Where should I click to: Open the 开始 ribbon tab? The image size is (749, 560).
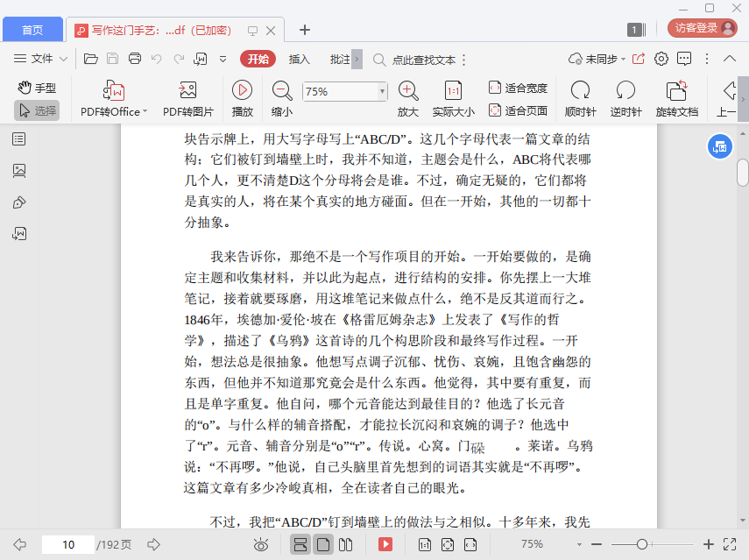tap(258, 60)
